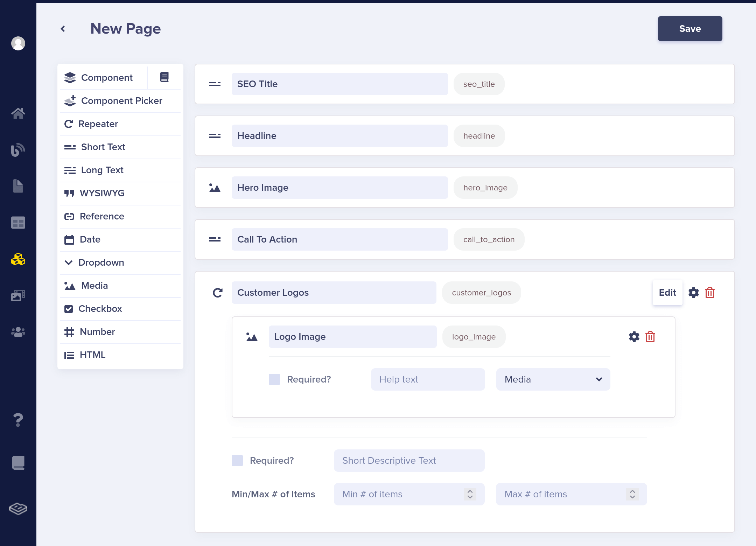
Task: Delete the Customer Logos repeater field
Action: pyautogui.click(x=709, y=292)
